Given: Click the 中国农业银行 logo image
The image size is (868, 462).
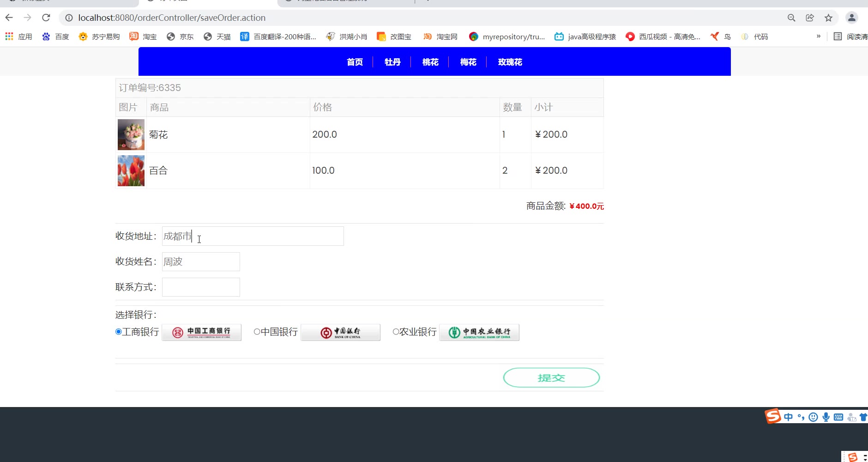Looking at the screenshot, I should click(x=479, y=333).
